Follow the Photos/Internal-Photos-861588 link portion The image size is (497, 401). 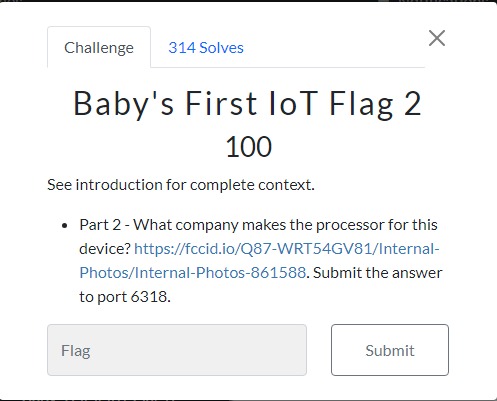[x=192, y=273]
